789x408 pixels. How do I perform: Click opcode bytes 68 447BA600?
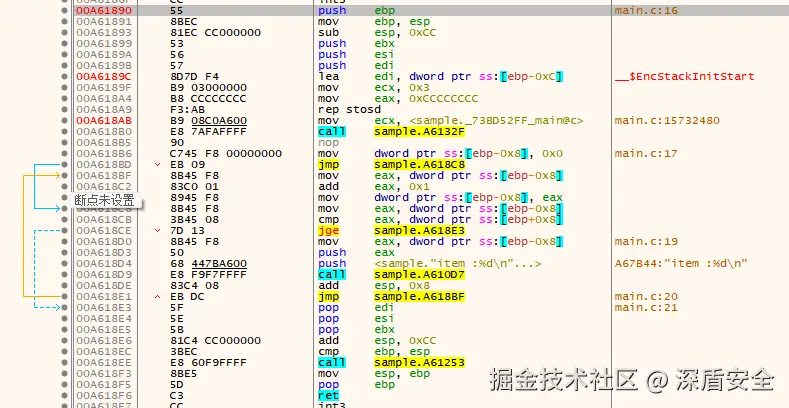(208, 264)
